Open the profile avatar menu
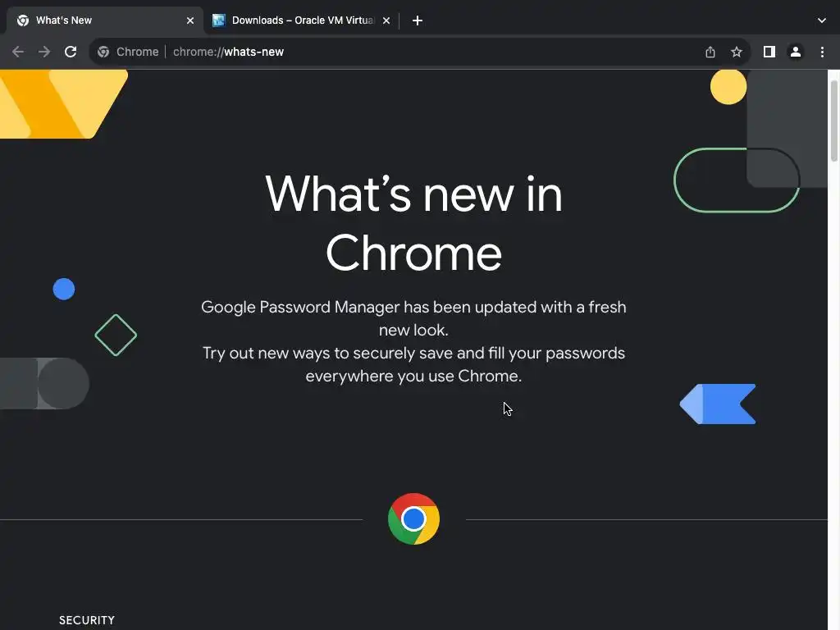Viewport: 840px width, 630px height. pyautogui.click(x=796, y=52)
